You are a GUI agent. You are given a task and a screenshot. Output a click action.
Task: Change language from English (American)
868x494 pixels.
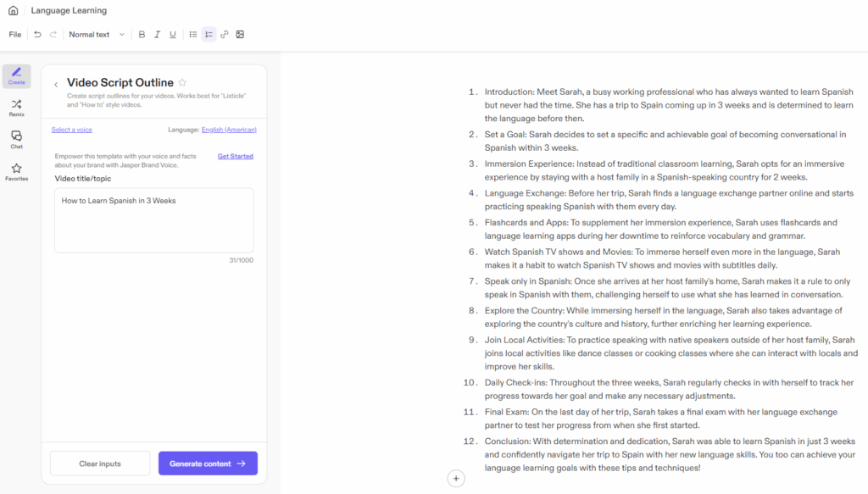pyautogui.click(x=229, y=130)
